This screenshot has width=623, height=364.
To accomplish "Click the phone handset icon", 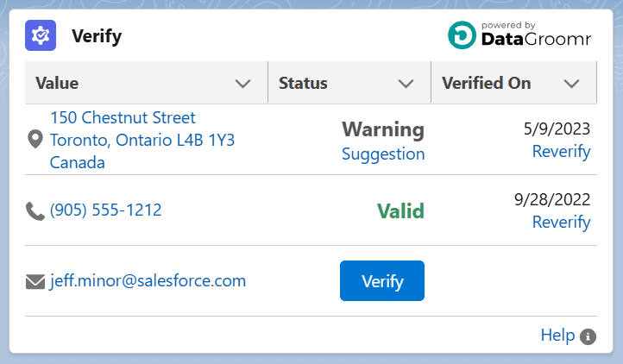I will (x=35, y=210).
